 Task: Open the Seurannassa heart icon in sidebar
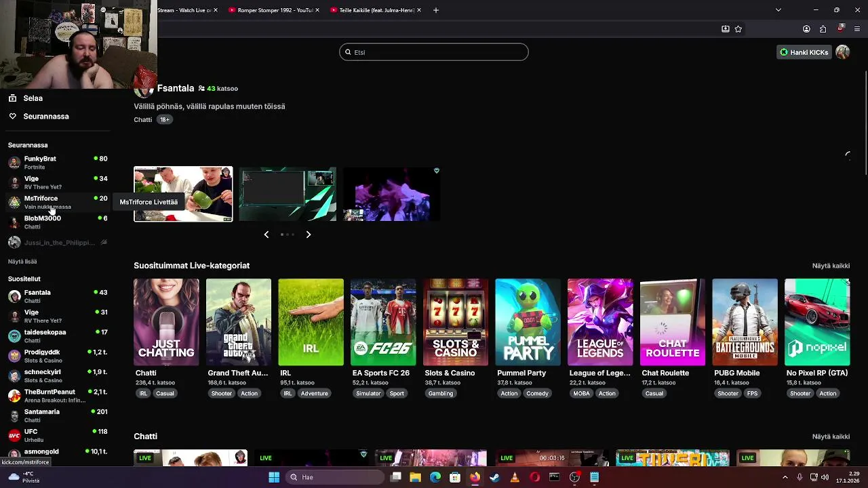[12, 117]
